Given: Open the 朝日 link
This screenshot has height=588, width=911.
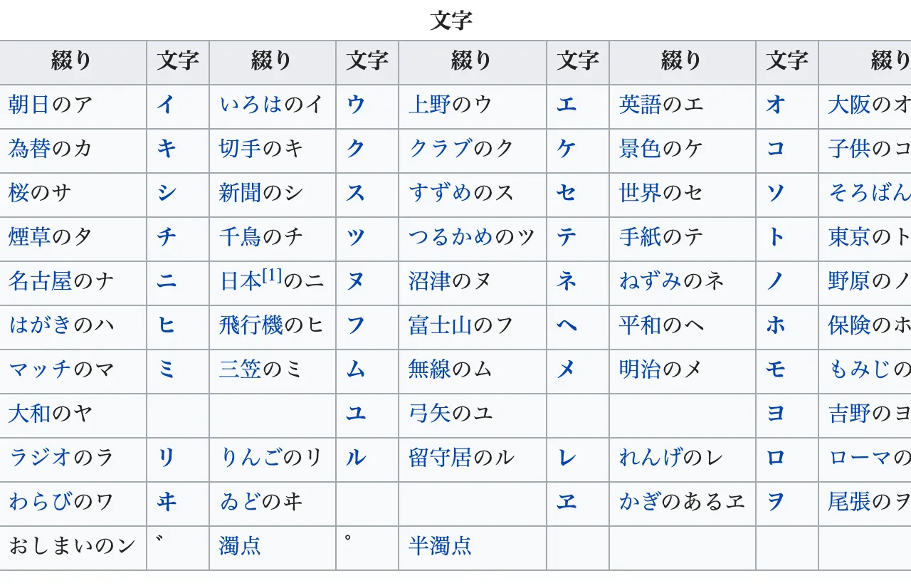Looking at the screenshot, I should coord(29,105).
